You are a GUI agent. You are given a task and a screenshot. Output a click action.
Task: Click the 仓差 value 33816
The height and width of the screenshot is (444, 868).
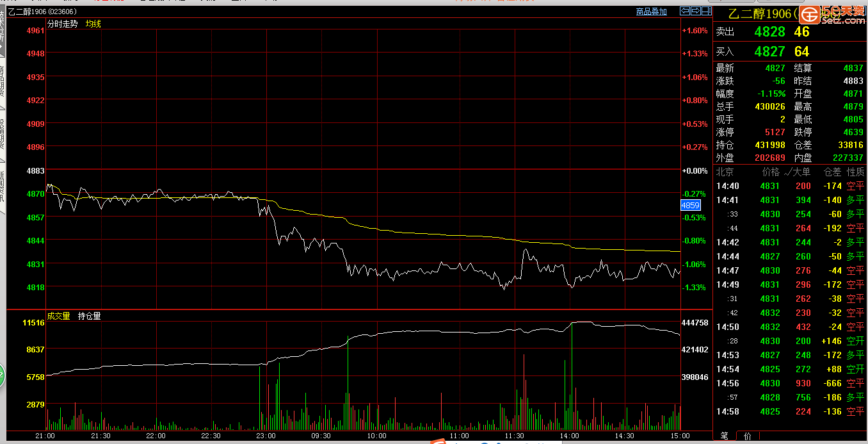(851, 145)
